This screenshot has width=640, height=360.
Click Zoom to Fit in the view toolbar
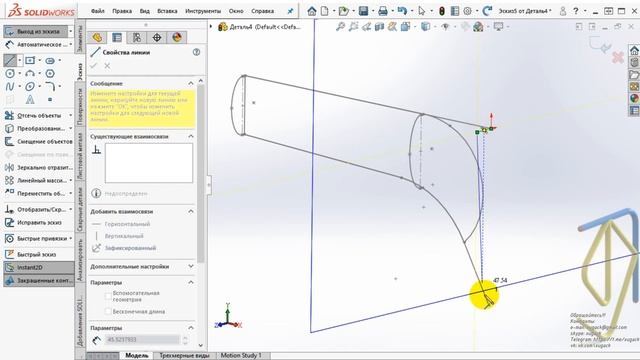point(340,27)
